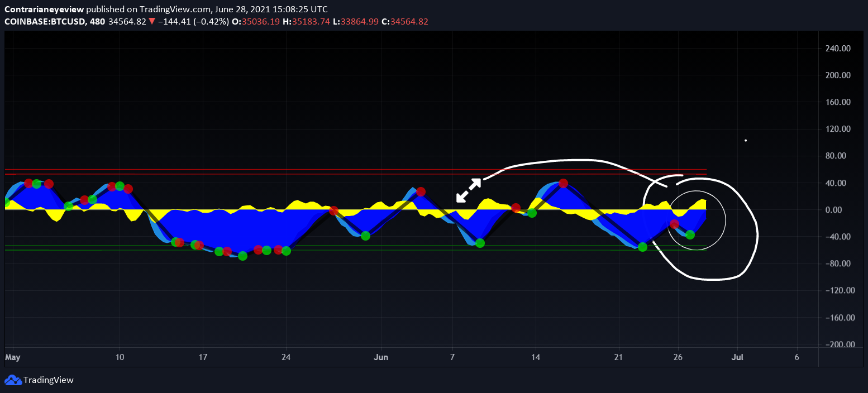This screenshot has width=868, height=393.
Task: Click the Jul label on the time axis
Action: [x=737, y=357]
